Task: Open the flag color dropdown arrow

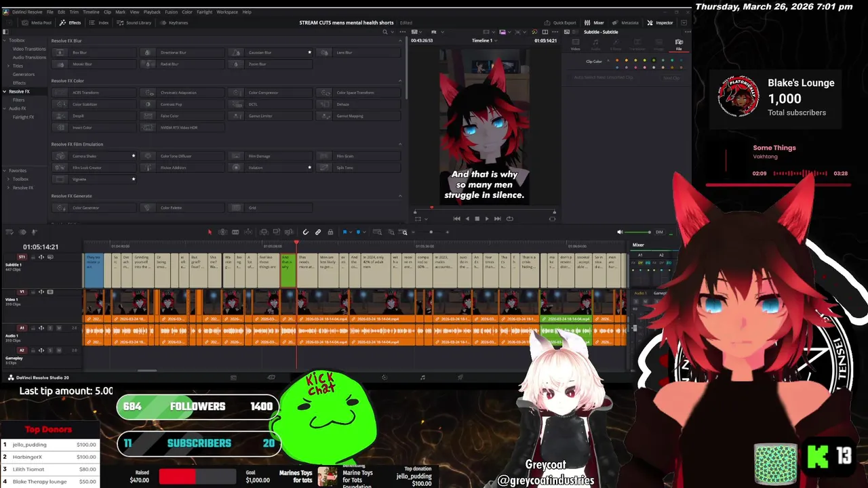Action: (351, 232)
